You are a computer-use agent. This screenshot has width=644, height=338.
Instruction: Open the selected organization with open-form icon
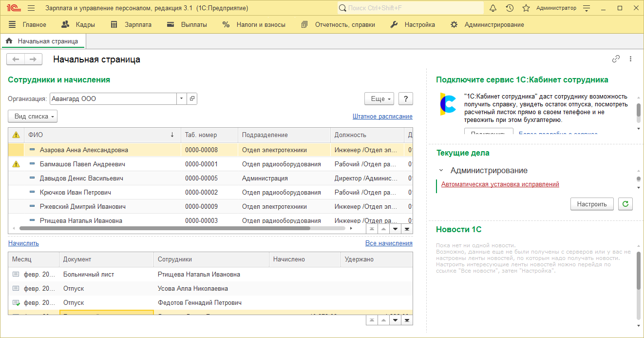(192, 99)
